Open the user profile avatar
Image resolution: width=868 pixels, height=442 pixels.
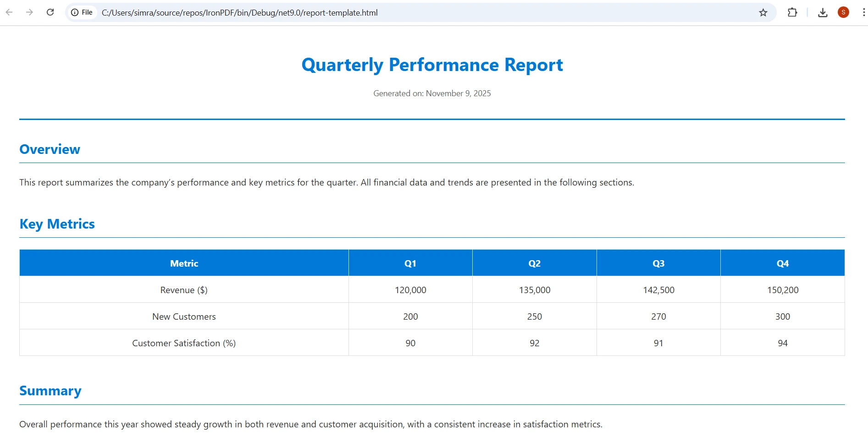(x=843, y=12)
